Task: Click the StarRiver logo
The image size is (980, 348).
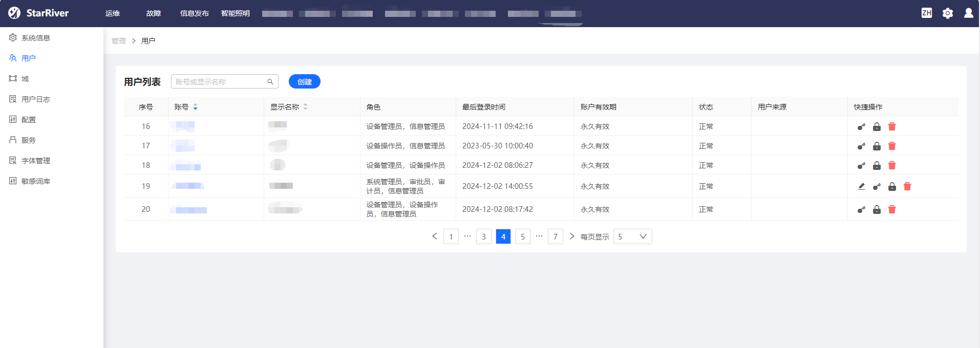Action: pos(38,13)
